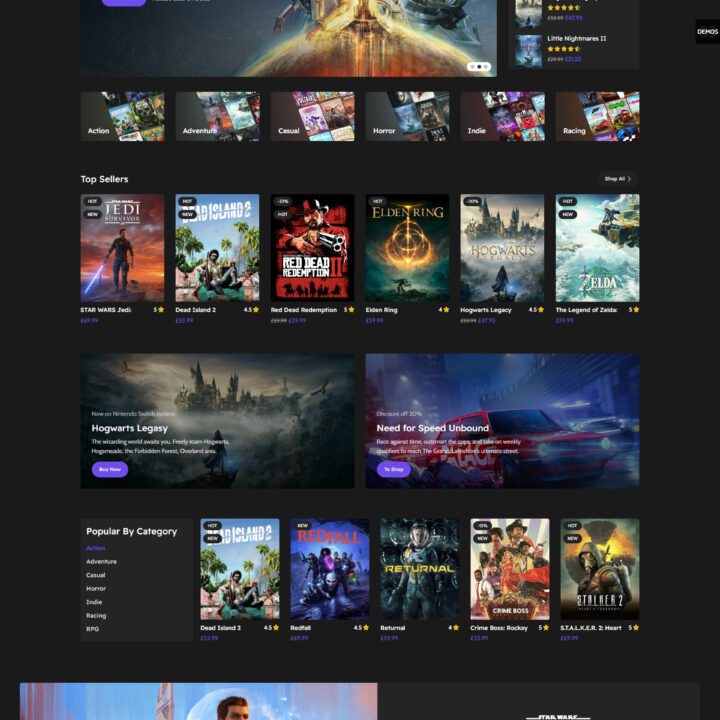Open the Indie category tile
This screenshot has height=720, width=720.
click(502, 116)
